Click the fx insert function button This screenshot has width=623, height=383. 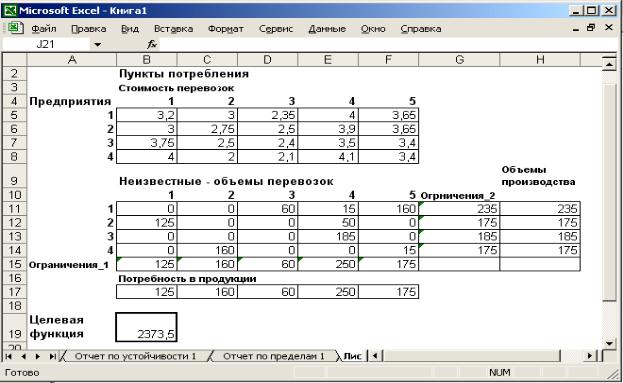pyautogui.click(x=152, y=44)
